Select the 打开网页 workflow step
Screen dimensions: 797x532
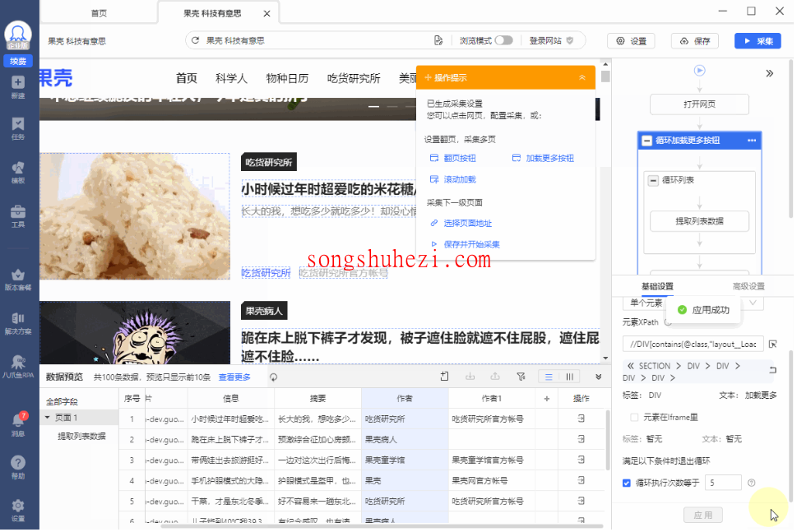click(700, 104)
